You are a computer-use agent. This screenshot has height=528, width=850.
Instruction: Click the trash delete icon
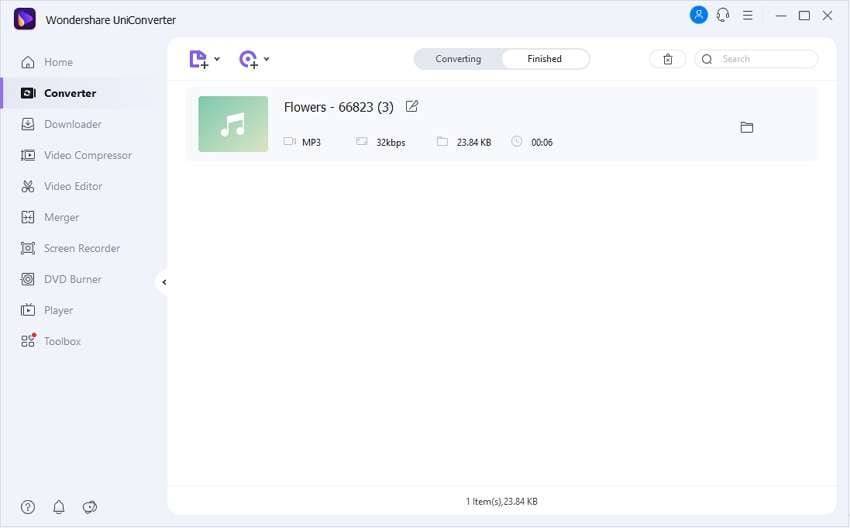click(668, 59)
